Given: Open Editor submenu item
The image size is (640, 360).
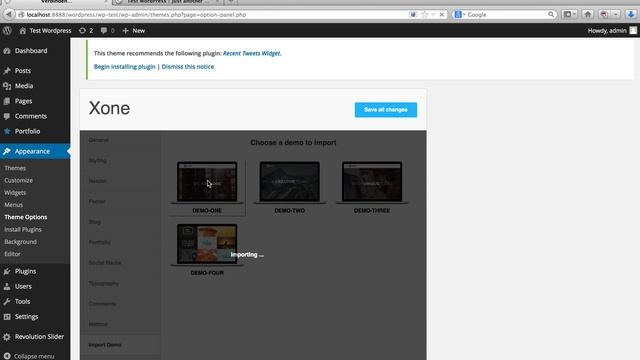Looking at the screenshot, I should 12,254.
